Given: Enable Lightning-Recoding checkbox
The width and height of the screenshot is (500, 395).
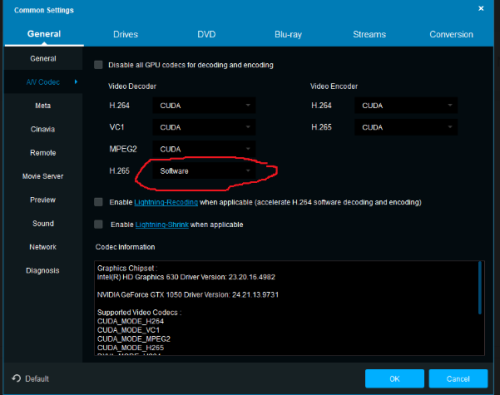Looking at the screenshot, I should (98, 202).
